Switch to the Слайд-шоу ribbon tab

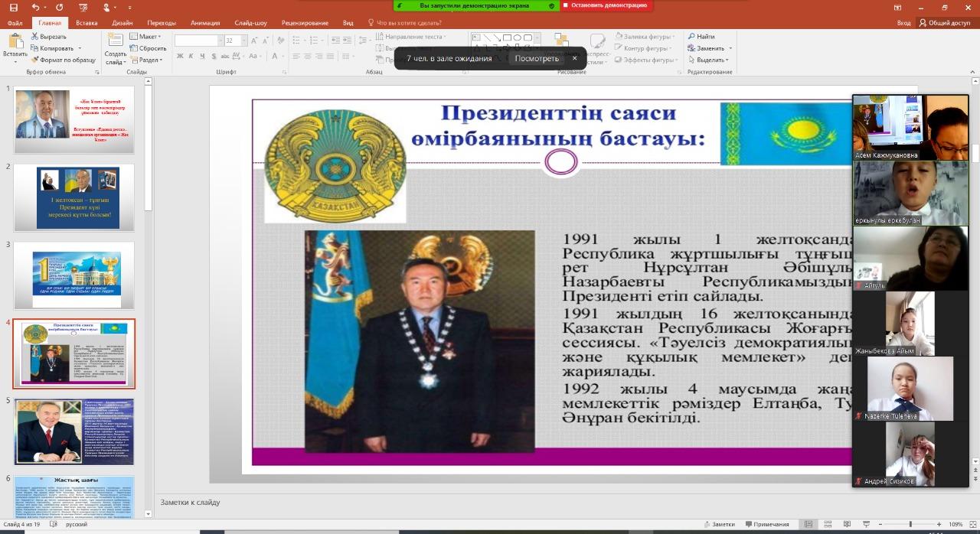(x=249, y=23)
